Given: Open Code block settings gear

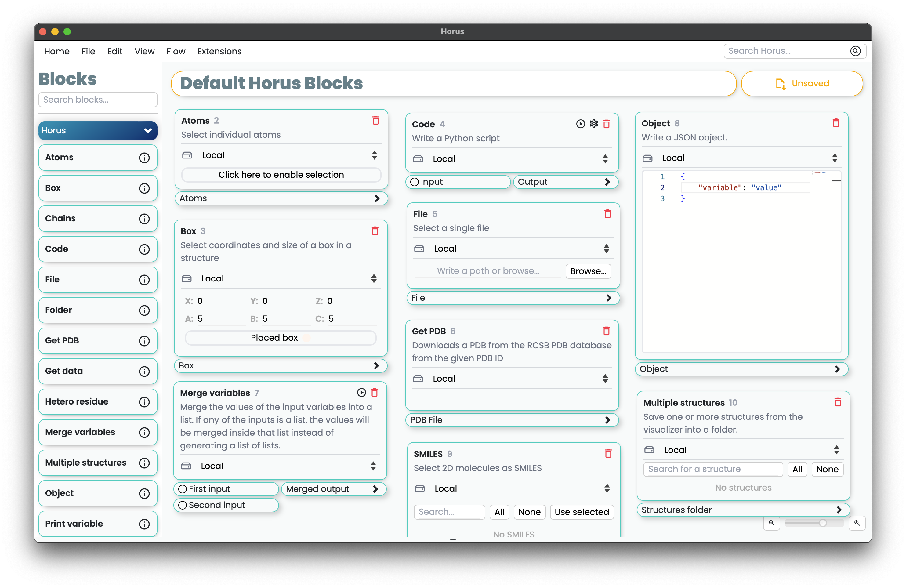Looking at the screenshot, I should [593, 124].
